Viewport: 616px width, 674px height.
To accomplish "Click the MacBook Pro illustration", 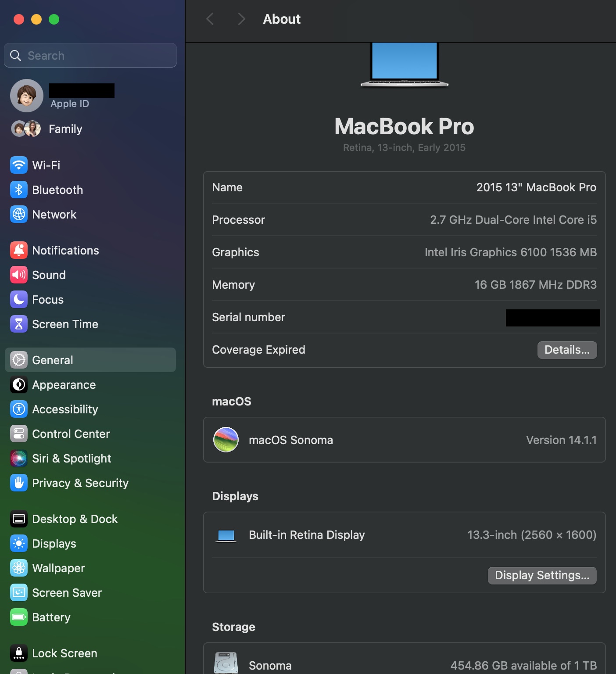I will coord(404,65).
